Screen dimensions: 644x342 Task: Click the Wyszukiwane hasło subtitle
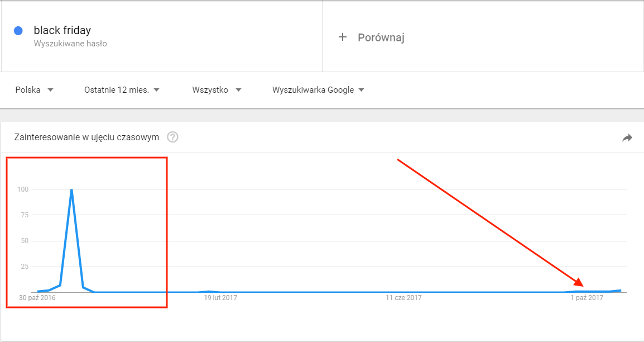tap(70, 43)
